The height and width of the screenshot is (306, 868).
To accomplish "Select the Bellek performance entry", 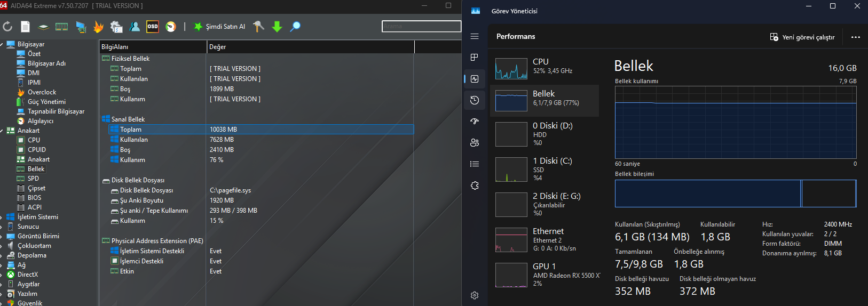I will pos(545,100).
